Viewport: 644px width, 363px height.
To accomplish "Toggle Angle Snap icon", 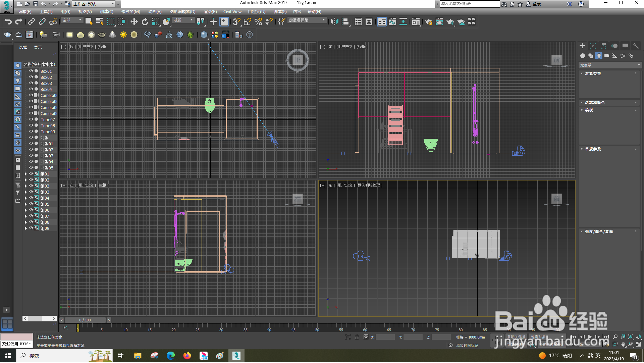I will coord(248,22).
